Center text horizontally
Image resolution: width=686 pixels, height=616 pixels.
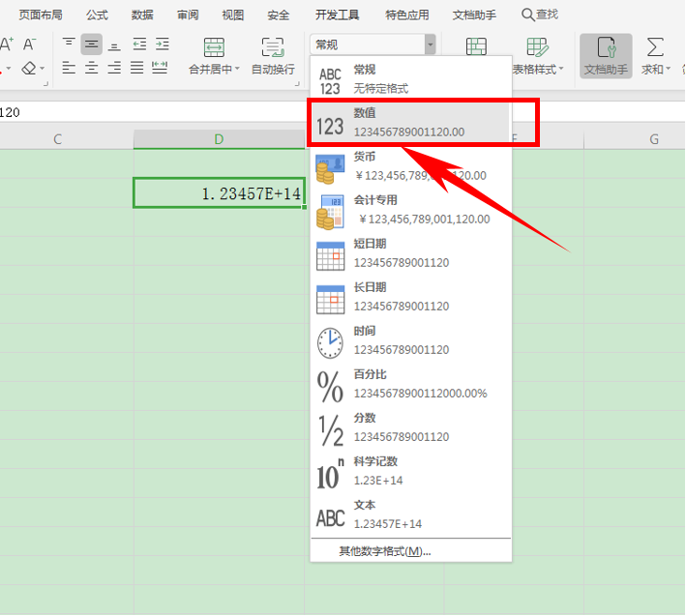coord(92,68)
